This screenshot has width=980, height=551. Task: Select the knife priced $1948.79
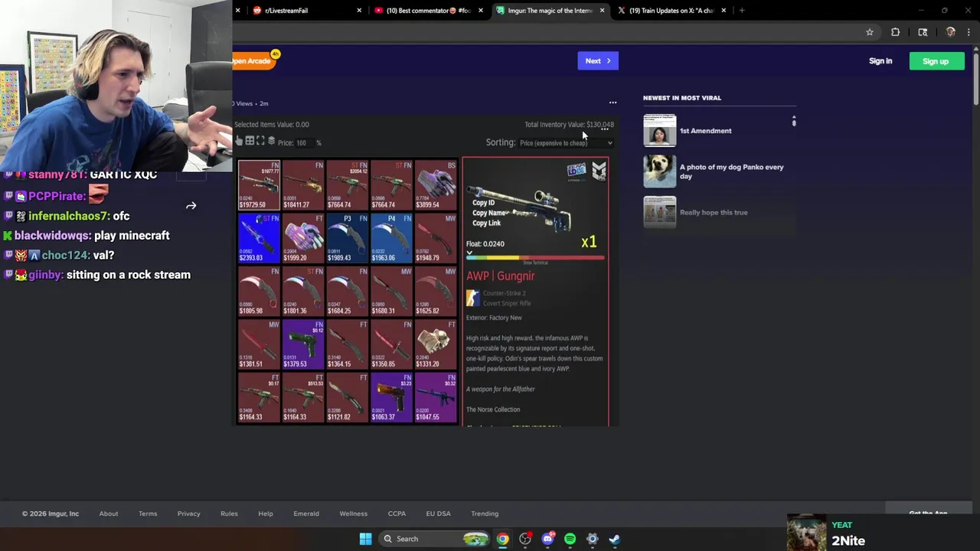tap(436, 238)
